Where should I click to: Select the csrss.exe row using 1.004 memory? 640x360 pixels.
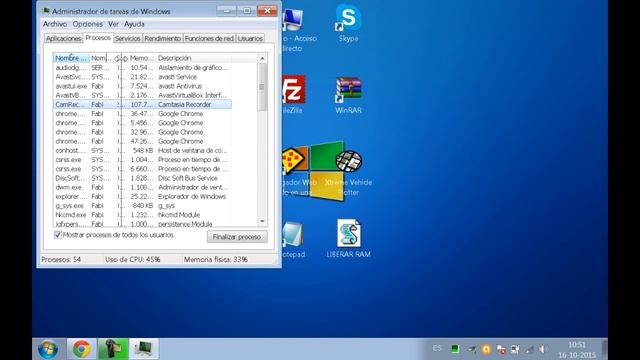point(142,160)
